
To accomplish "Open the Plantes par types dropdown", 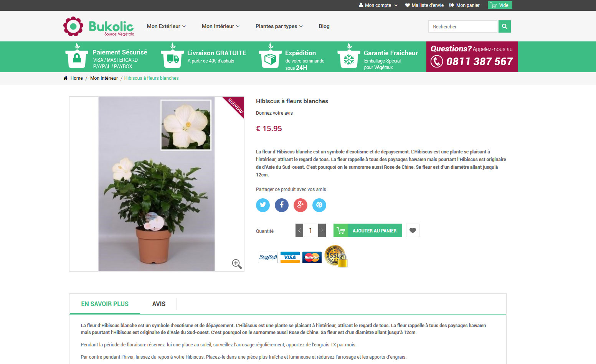I will [x=279, y=26].
